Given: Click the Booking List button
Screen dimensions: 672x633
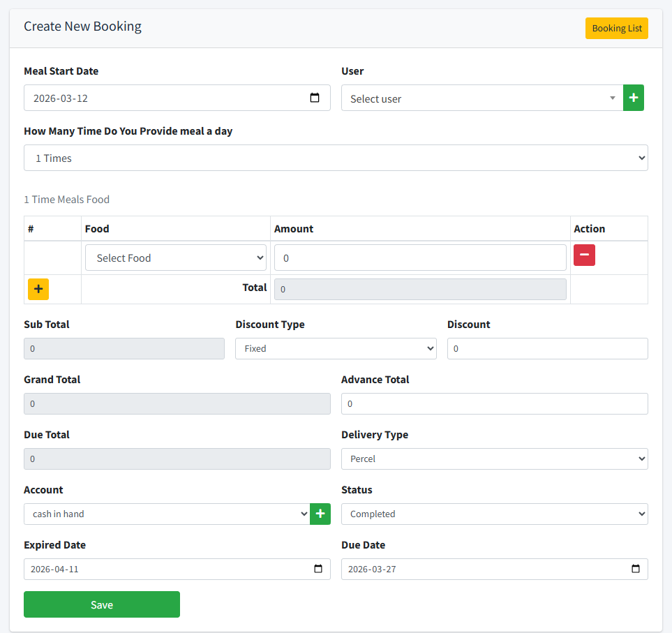Looking at the screenshot, I should click(616, 29).
